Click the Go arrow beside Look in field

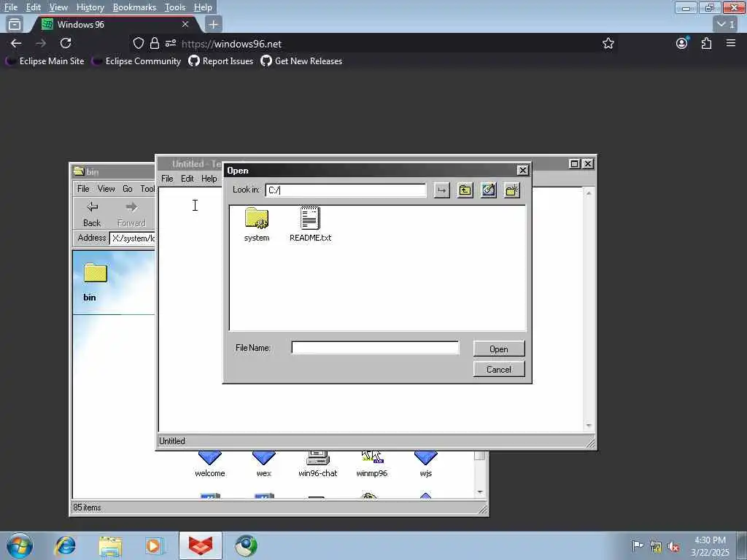click(441, 190)
